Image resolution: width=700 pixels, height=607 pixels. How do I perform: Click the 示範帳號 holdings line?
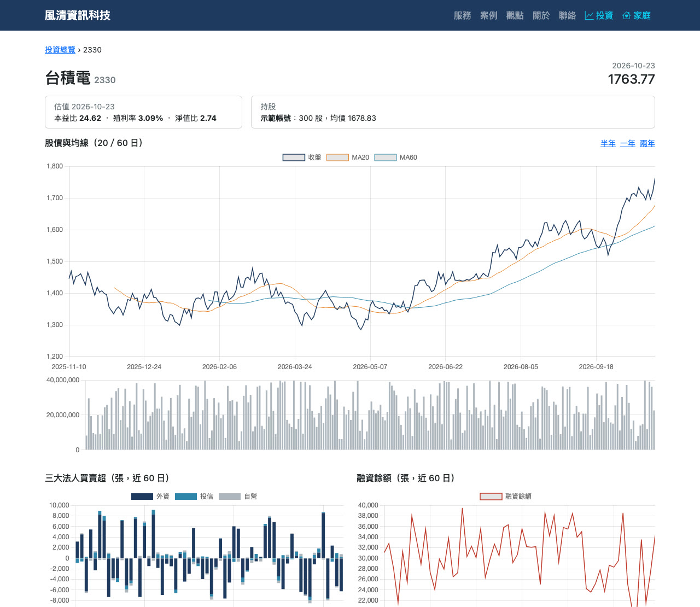coord(318,118)
